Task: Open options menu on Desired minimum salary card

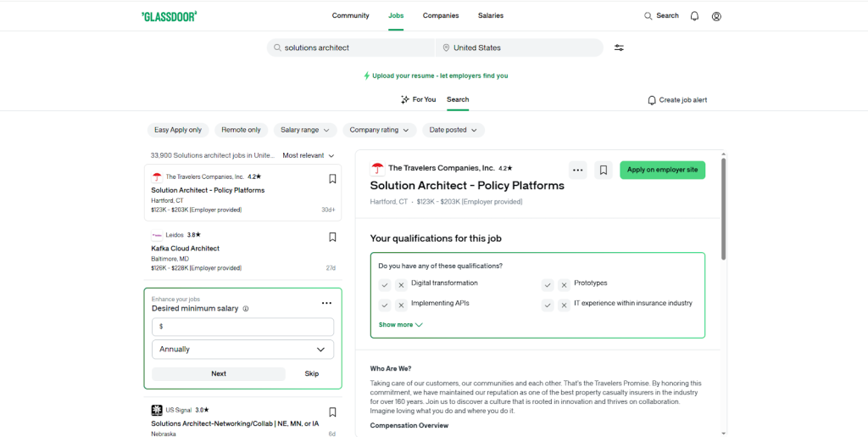Action: [326, 303]
